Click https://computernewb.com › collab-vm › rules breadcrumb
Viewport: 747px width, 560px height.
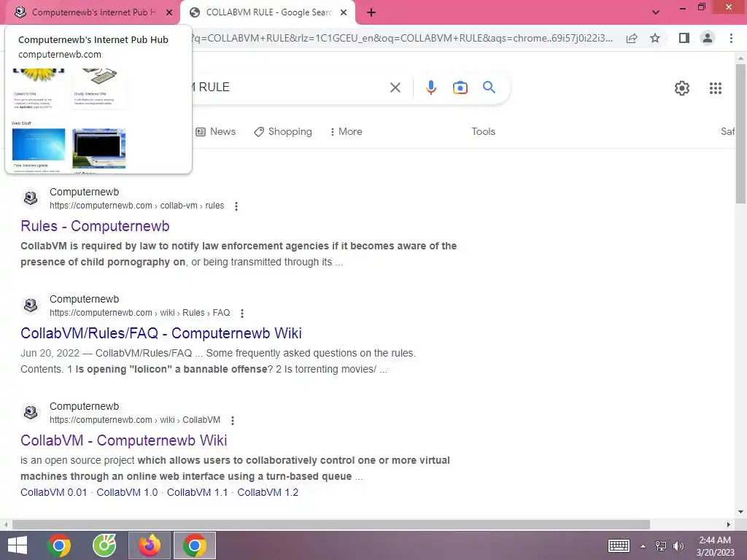(136, 206)
